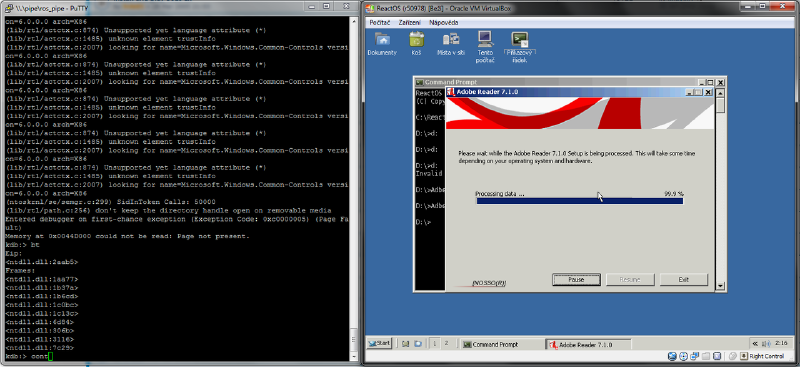Open the Místa v síti icon
This screenshot has height=367, width=800.
pyautogui.click(x=451, y=43)
